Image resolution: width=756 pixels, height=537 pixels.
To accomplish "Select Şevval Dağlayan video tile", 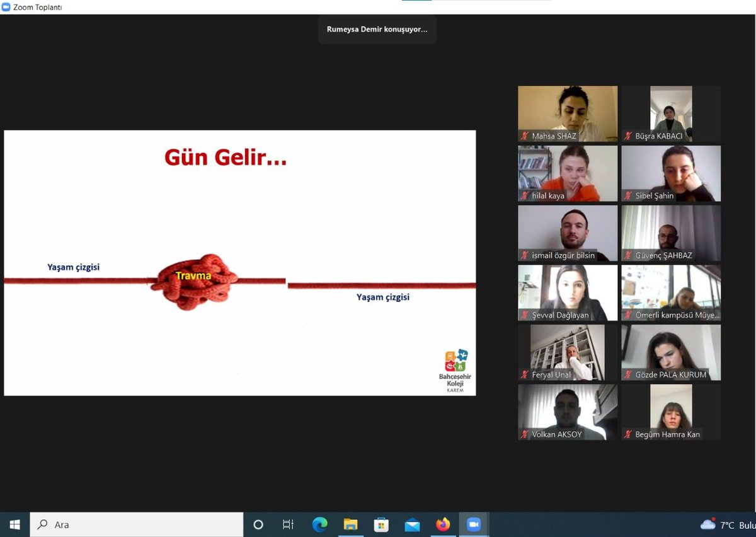I will 568,292.
